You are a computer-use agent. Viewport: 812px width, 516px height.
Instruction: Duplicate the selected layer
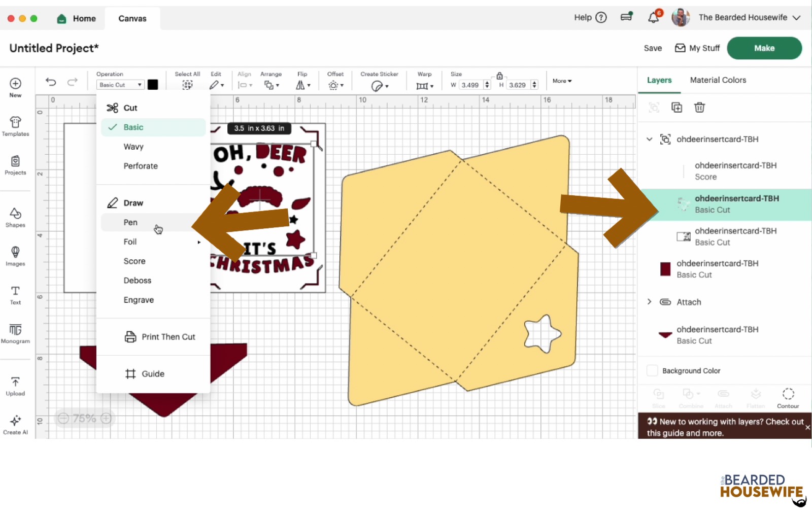click(676, 108)
